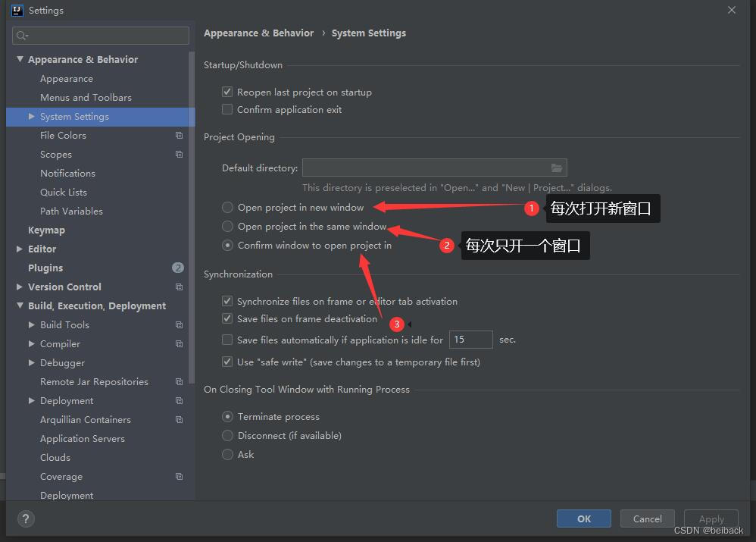Open help with question mark button
The width and height of the screenshot is (756, 542).
pos(26,519)
